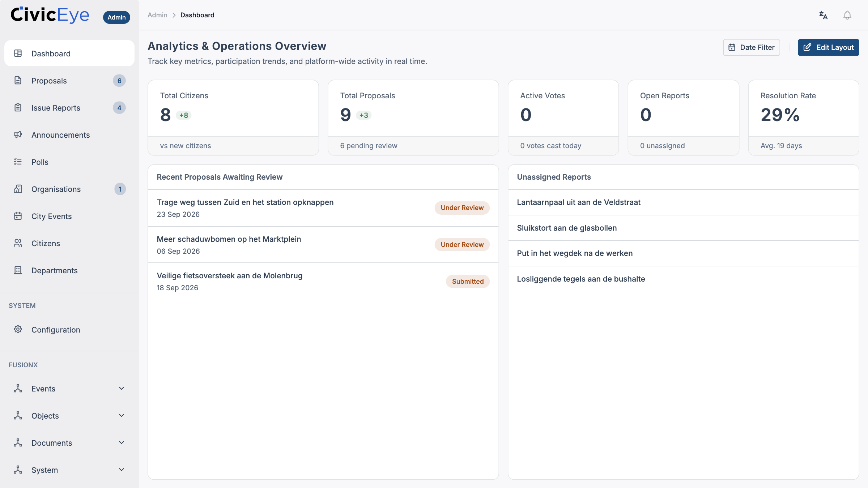Click the Issue Reports clipboard icon
Screen dimensions: 868x488
pyautogui.click(x=18, y=108)
